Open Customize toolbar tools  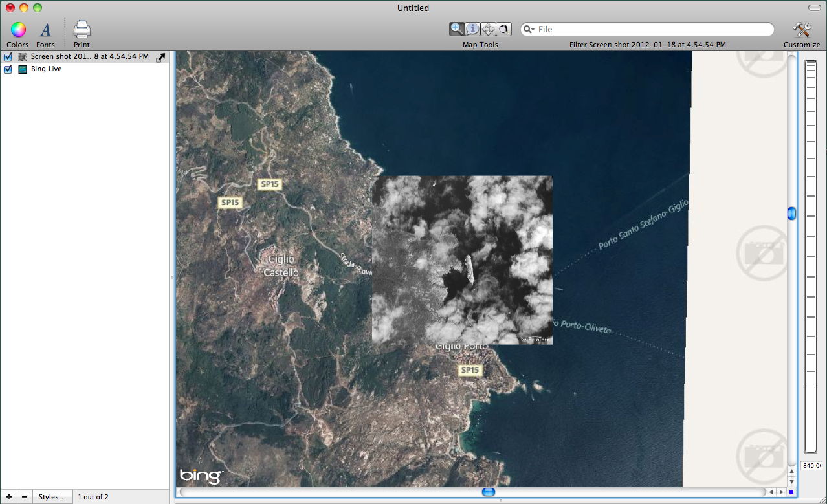tap(801, 30)
